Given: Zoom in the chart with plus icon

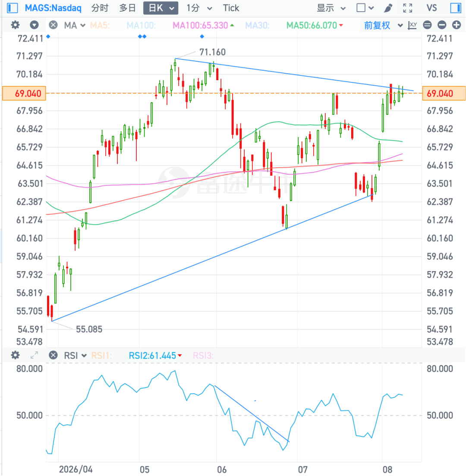Looking at the screenshot, I should click(x=456, y=25).
